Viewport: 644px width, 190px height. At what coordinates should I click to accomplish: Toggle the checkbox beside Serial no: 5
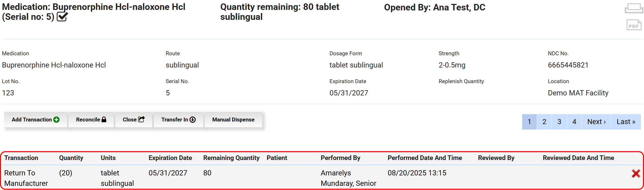62,17
